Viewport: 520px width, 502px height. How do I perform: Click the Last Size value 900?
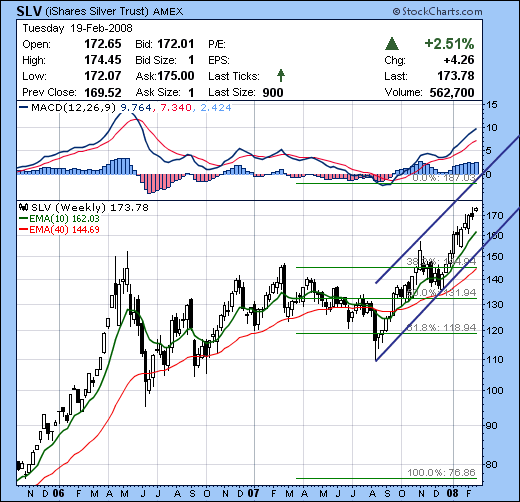pos(273,92)
